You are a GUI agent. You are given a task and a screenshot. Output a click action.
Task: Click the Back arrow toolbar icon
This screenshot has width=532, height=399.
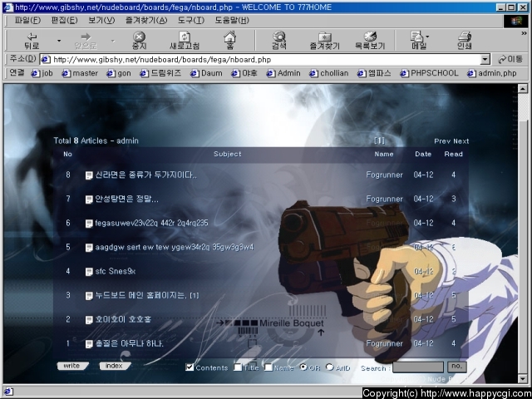click(x=32, y=37)
